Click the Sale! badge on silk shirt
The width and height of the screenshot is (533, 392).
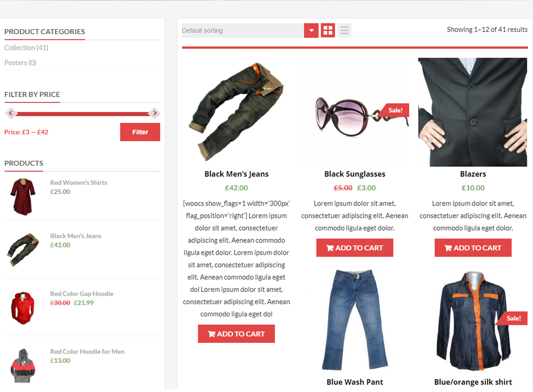pyautogui.click(x=513, y=318)
